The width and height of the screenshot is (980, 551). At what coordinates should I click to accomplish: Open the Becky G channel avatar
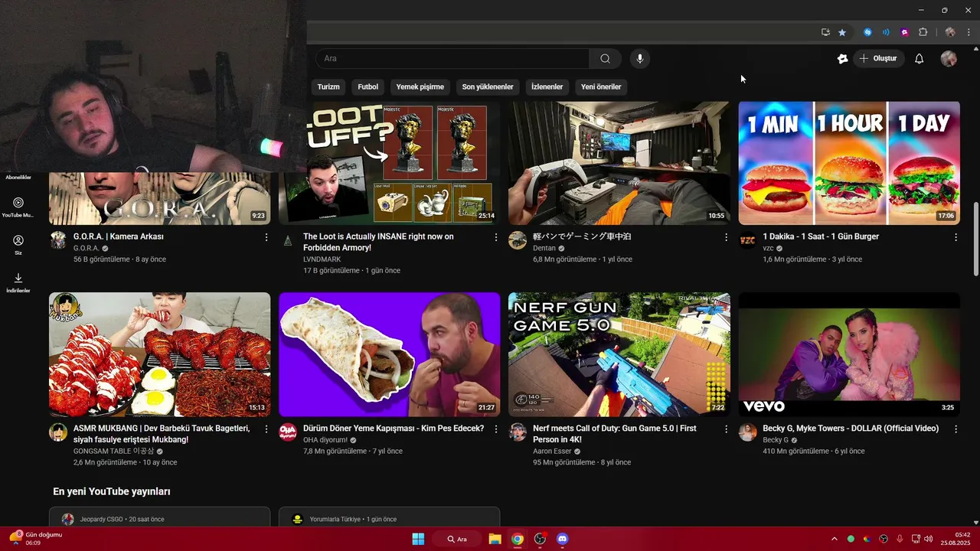(x=747, y=432)
